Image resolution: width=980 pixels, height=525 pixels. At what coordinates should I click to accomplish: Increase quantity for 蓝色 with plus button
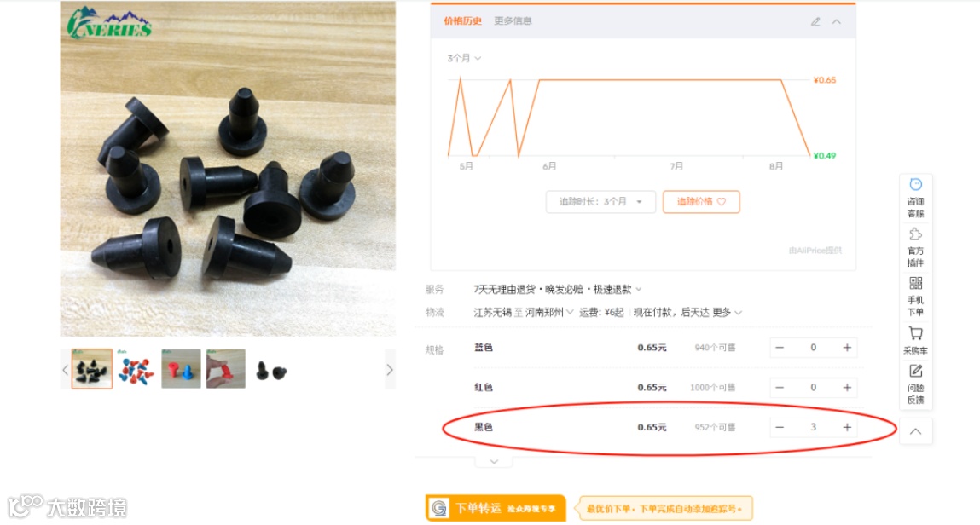point(847,347)
